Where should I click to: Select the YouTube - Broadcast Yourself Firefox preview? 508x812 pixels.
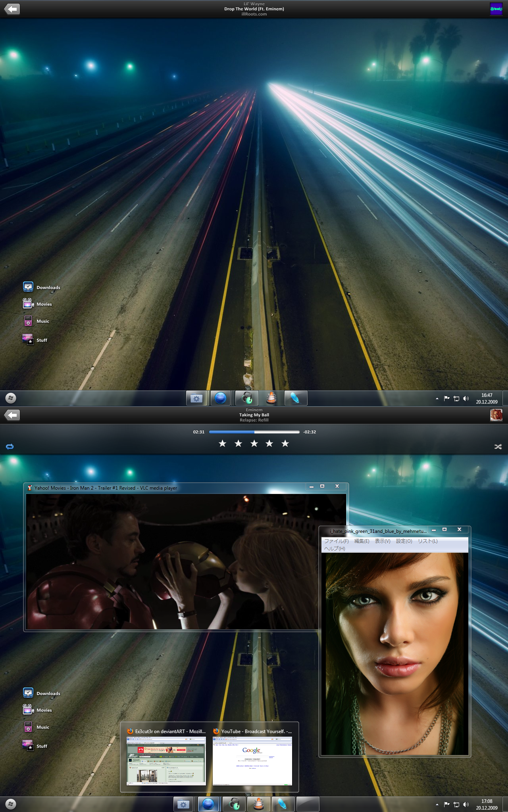[x=252, y=757]
